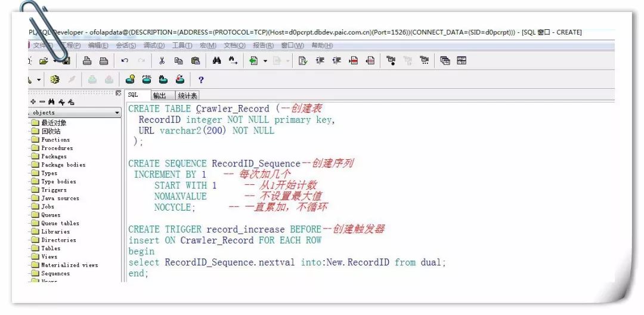Uncomment selection with the second red page icon
This screenshot has height=315, width=644.
click(x=370, y=61)
